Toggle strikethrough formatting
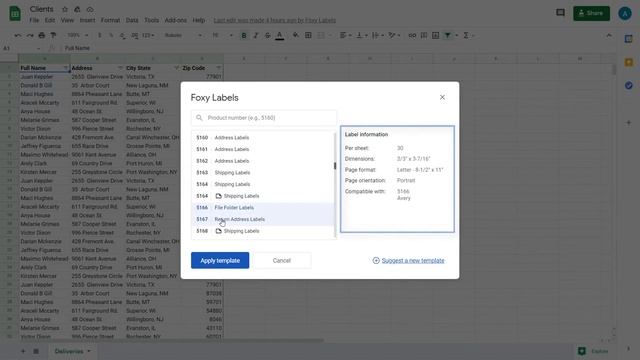This screenshot has width=640, height=360. point(267,36)
